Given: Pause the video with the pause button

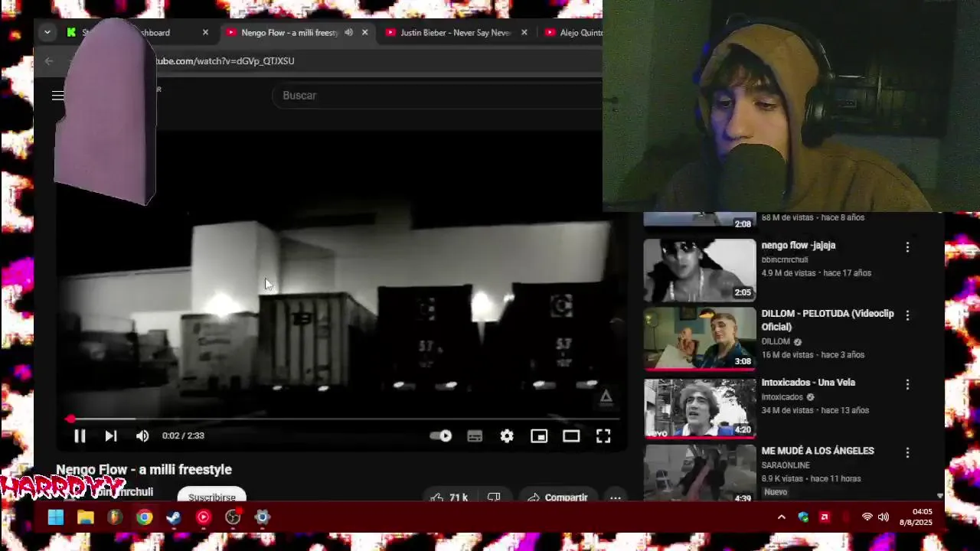Looking at the screenshot, I should click(80, 436).
